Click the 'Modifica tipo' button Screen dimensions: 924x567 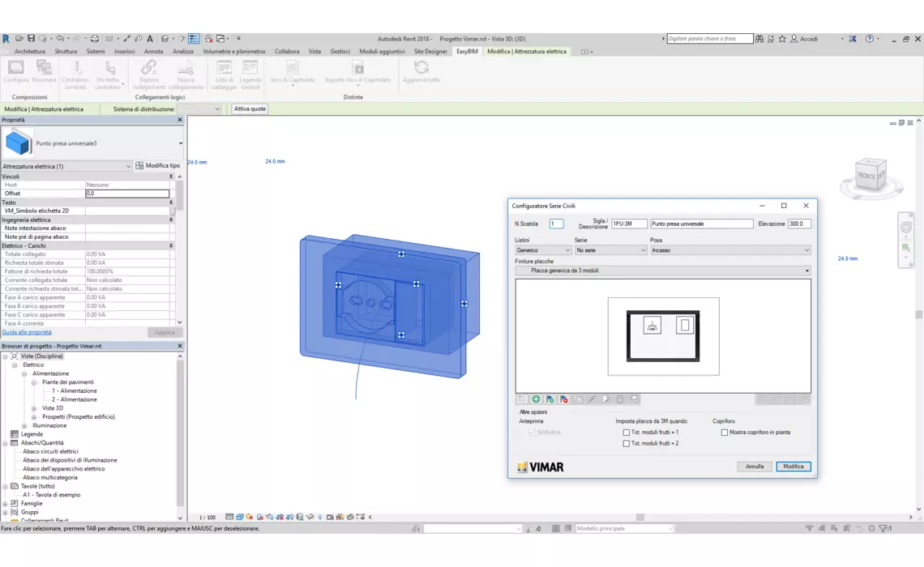point(158,166)
